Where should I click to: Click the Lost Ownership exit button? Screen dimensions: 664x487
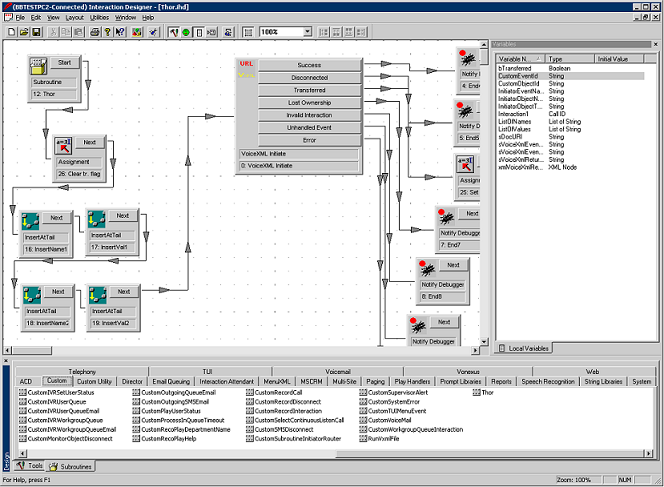coord(309,103)
